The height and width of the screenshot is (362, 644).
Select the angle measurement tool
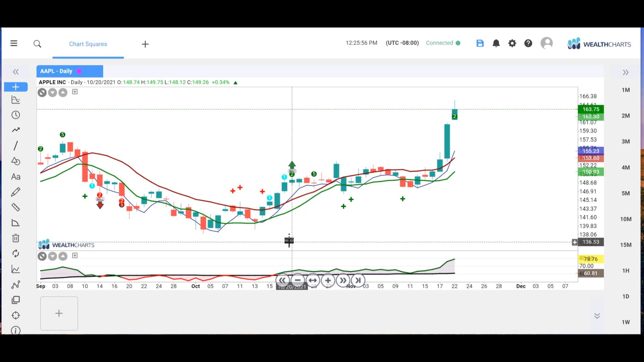click(16, 223)
